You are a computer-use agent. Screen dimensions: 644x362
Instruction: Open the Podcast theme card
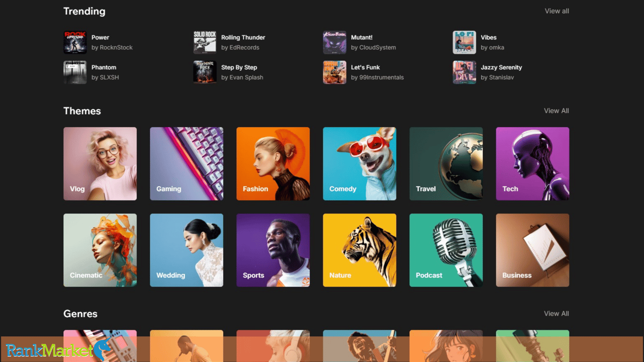click(x=446, y=250)
